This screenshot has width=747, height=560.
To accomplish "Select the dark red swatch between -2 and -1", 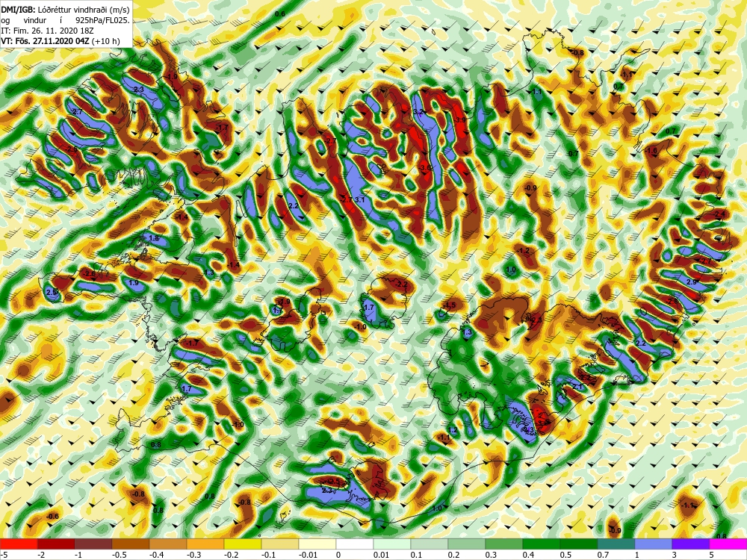I will (x=56, y=544).
